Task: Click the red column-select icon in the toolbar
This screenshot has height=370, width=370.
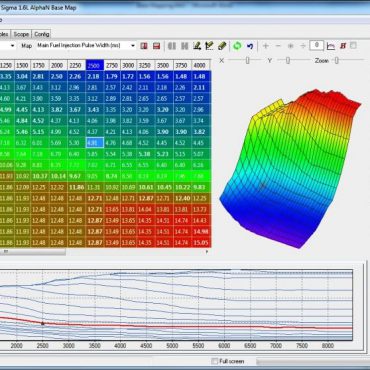Action: [144, 46]
